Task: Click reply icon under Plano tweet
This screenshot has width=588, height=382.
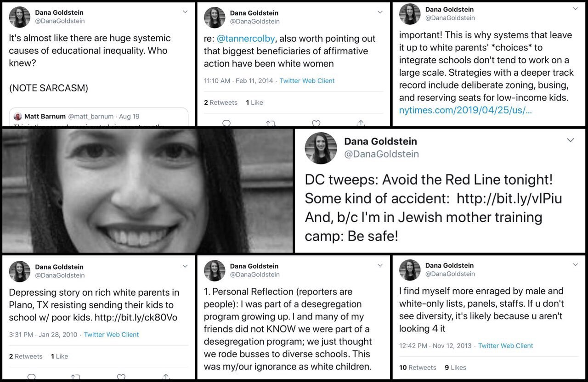Action: 31,377
